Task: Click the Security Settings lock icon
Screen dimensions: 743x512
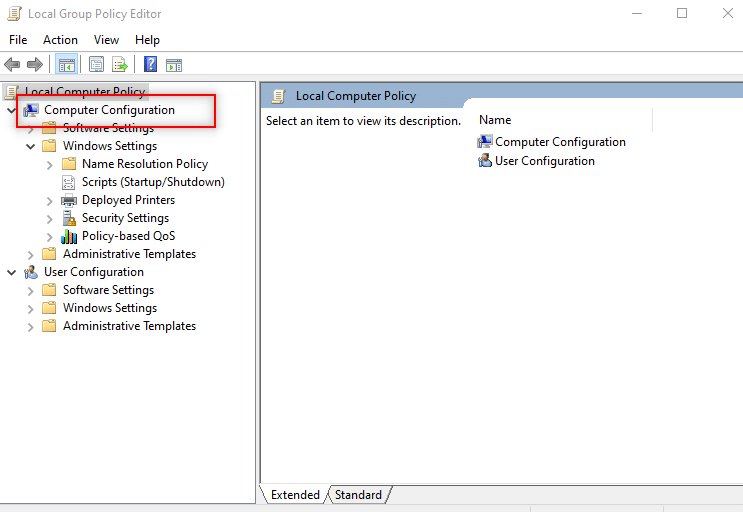Action: (x=69, y=218)
